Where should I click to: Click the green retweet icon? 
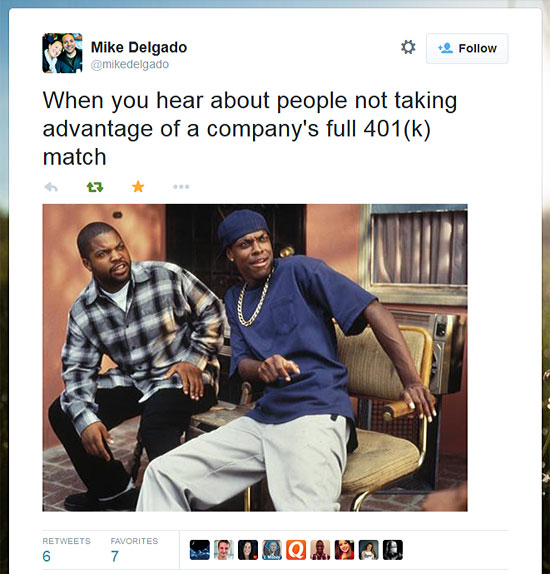tap(94, 187)
